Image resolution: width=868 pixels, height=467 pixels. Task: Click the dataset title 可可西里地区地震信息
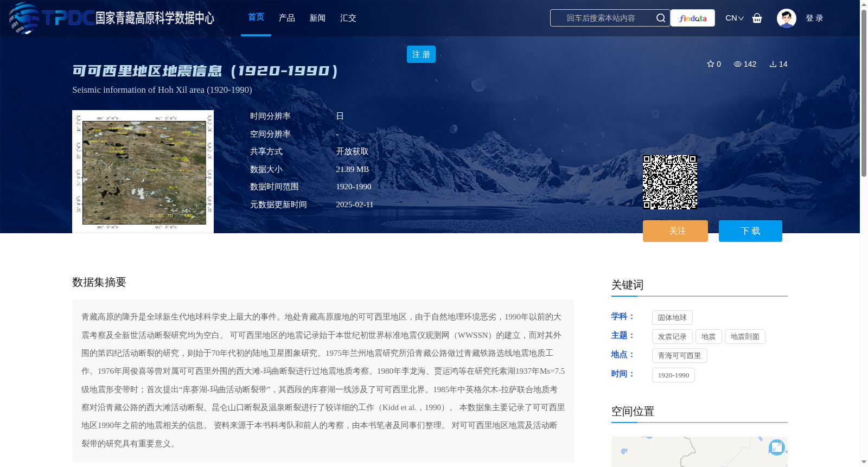coord(205,71)
